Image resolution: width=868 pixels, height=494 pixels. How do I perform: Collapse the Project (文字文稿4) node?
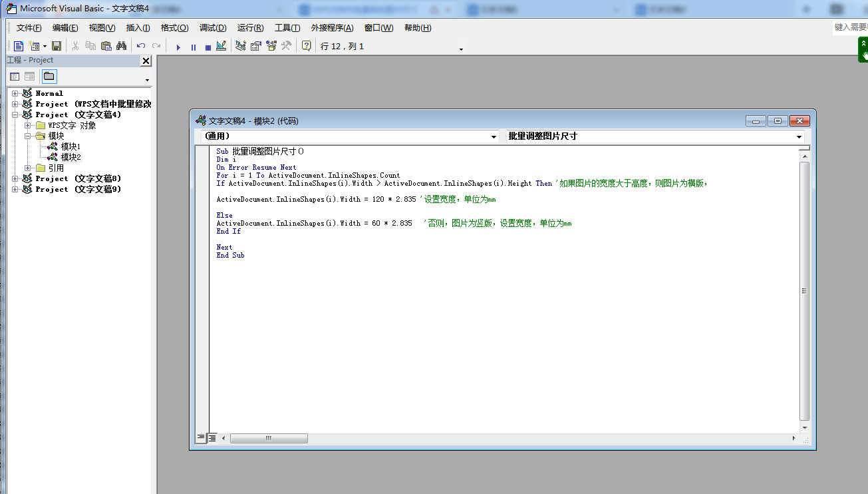click(x=15, y=115)
